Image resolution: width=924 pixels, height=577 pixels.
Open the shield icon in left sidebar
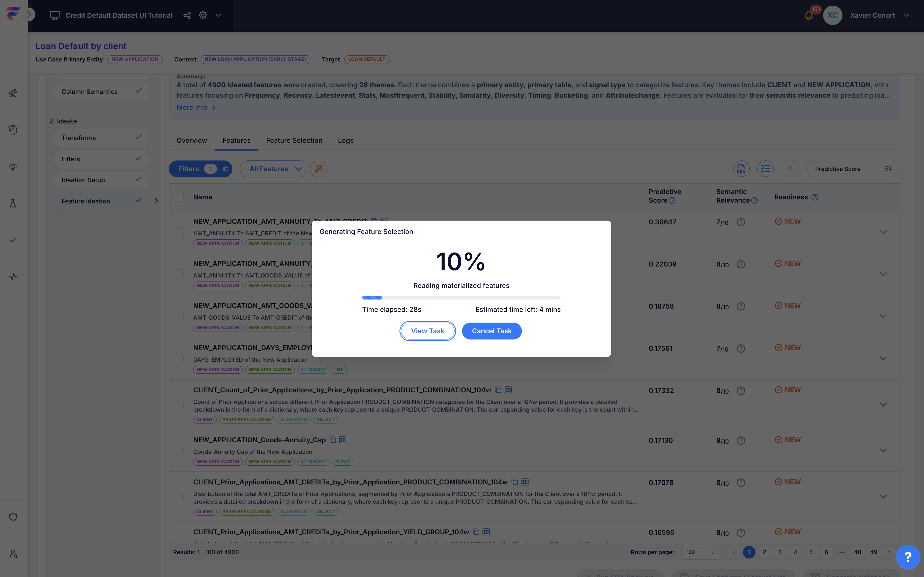coord(13,517)
